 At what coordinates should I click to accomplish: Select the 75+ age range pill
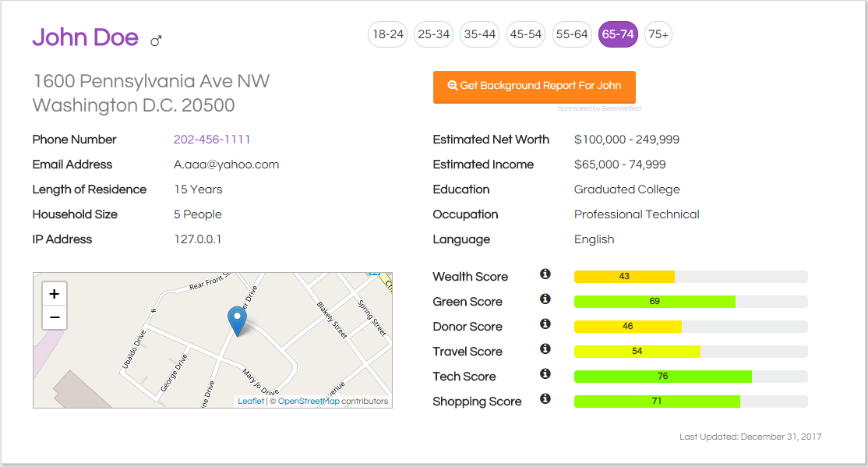[658, 34]
